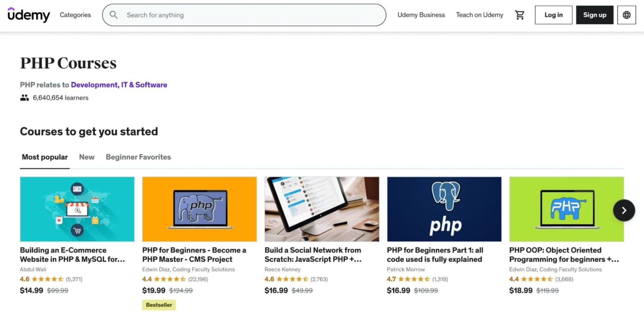Click the PostgreSQL-style PHP course thumbnail
The height and width of the screenshot is (332, 644).
tap(444, 208)
